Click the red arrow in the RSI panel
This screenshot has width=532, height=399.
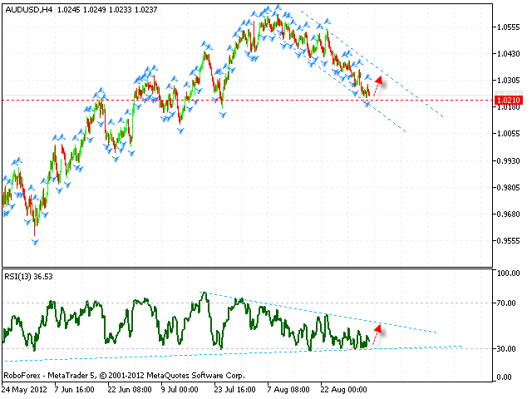click(377, 332)
